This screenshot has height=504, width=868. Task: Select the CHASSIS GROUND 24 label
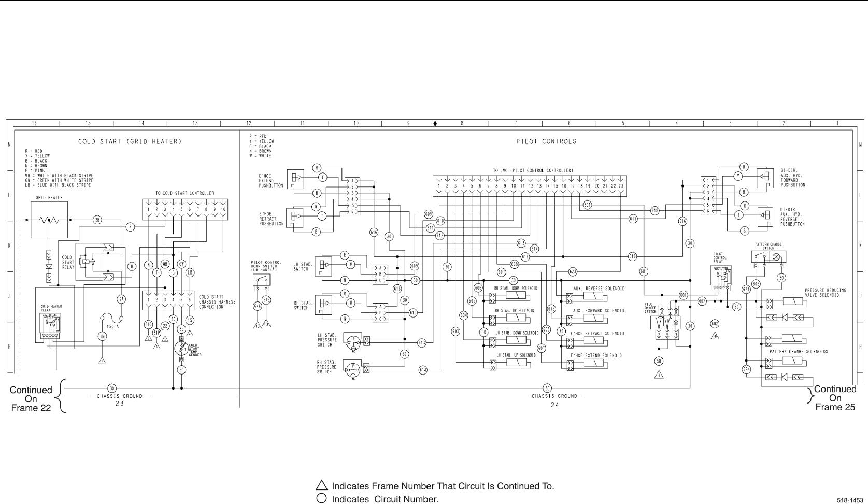point(554,399)
